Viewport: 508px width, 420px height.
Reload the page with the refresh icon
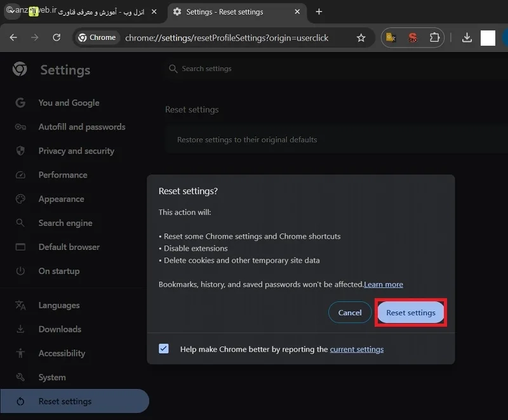pyautogui.click(x=57, y=37)
